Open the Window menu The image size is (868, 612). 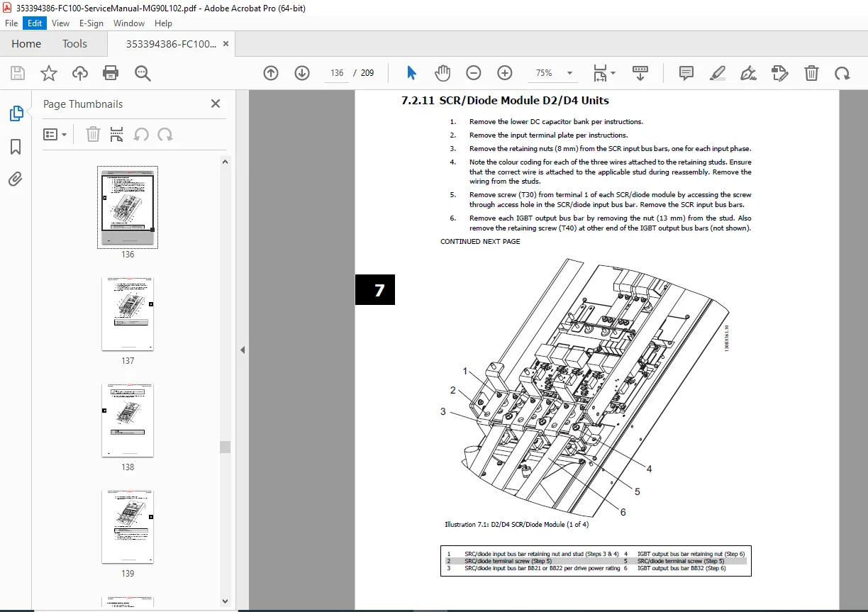(129, 23)
